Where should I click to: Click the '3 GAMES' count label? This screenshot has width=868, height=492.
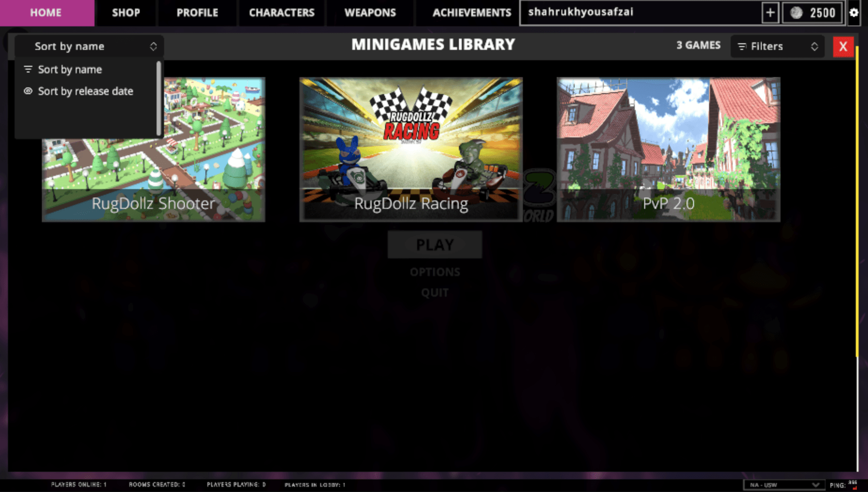[698, 45]
